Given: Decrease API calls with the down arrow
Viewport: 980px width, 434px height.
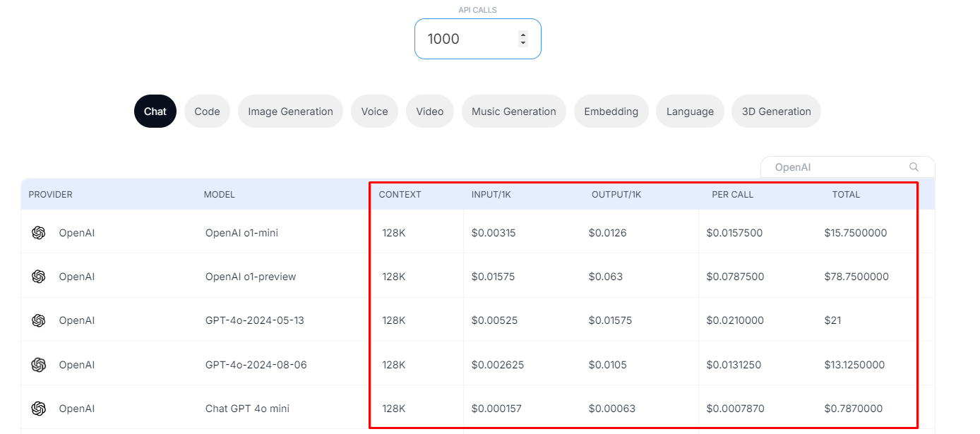Looking at the screenshot, I should click(x=523, y=43).
